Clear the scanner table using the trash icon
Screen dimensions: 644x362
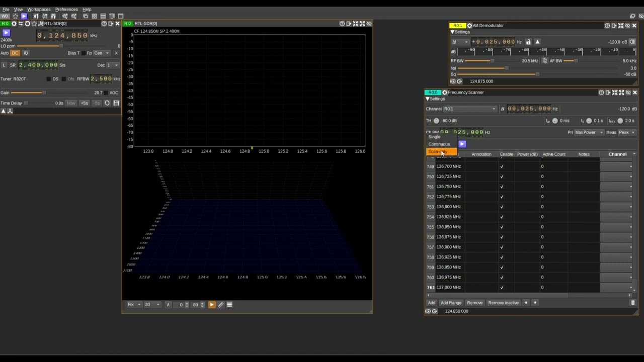[x=633, y=303]
